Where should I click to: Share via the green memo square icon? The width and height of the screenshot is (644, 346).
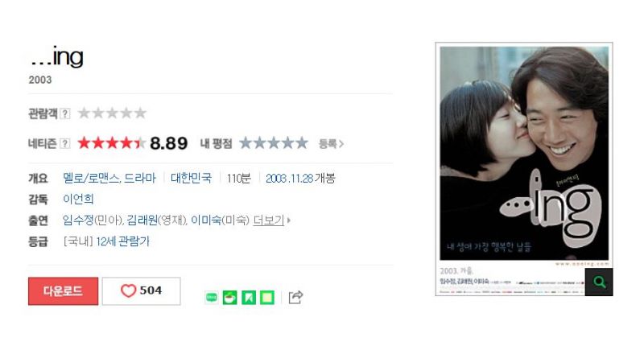pos(267,297)
